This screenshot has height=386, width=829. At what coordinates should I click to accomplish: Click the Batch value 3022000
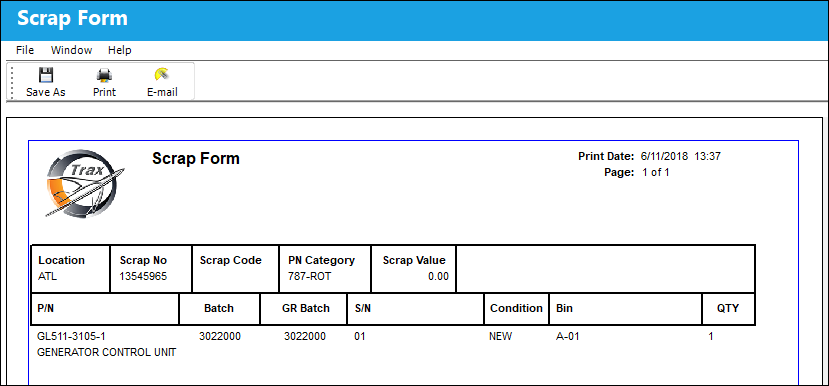(220, 336)
